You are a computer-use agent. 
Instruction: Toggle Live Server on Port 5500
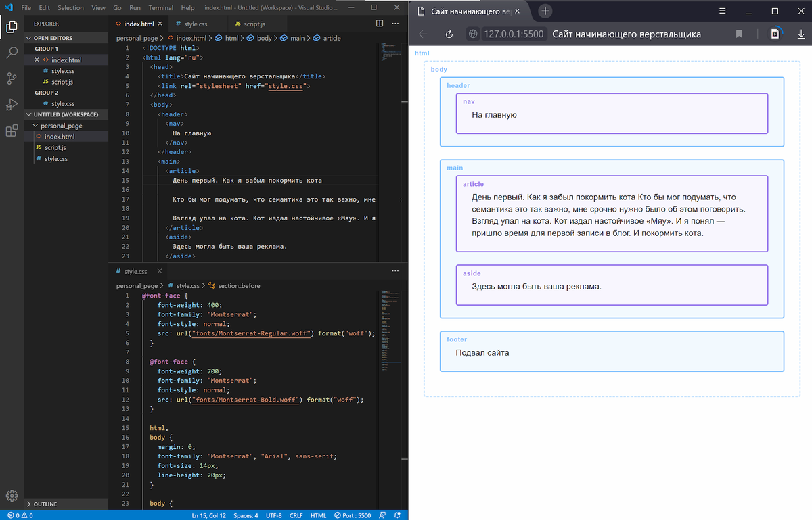point(353,515)
